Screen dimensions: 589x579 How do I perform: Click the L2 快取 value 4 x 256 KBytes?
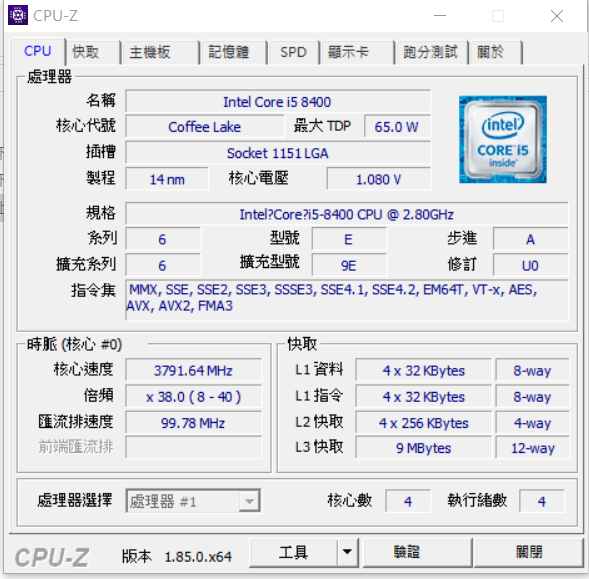(424, 423)
